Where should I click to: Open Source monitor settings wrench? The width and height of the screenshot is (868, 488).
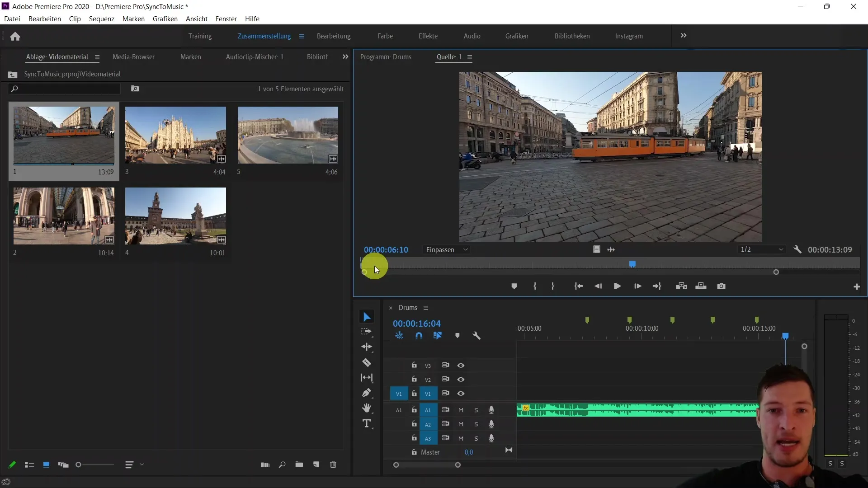(797, 249)
